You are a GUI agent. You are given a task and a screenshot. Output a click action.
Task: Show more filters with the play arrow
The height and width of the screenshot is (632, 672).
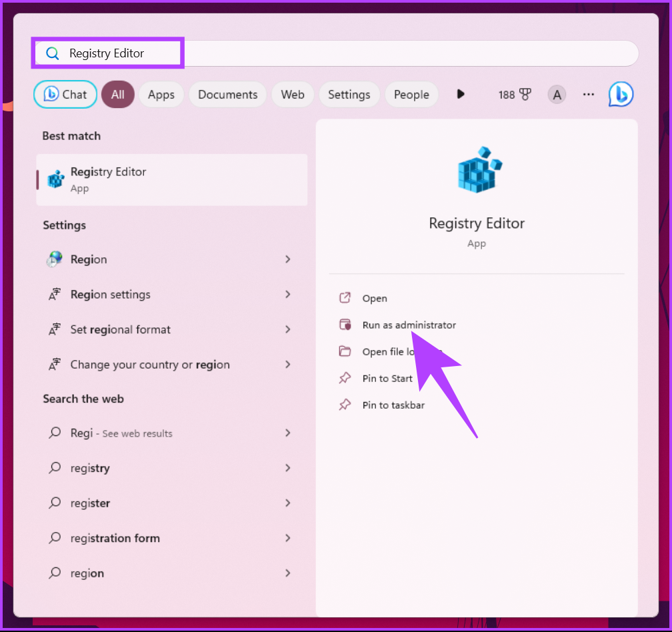(x=460, y=94)
